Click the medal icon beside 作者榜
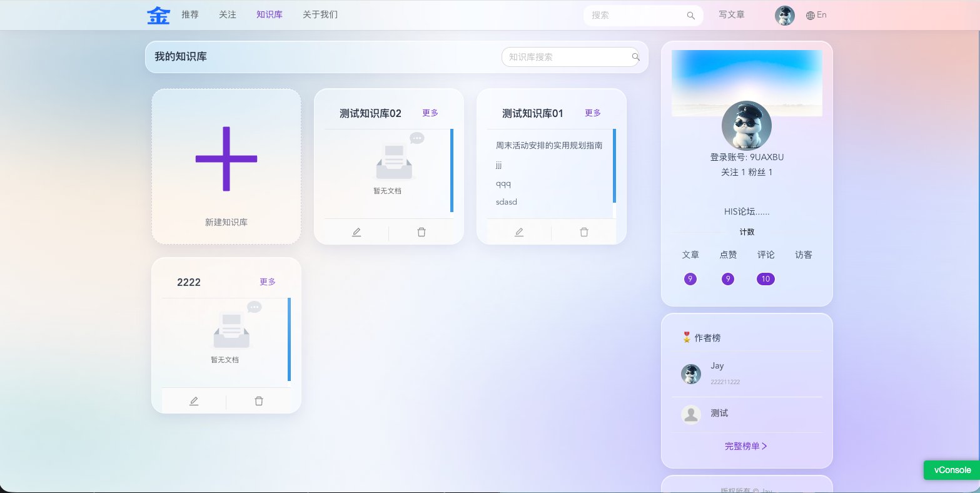This screenshot has width=980, height=493. pyautogui.click(x=686, y=337)
